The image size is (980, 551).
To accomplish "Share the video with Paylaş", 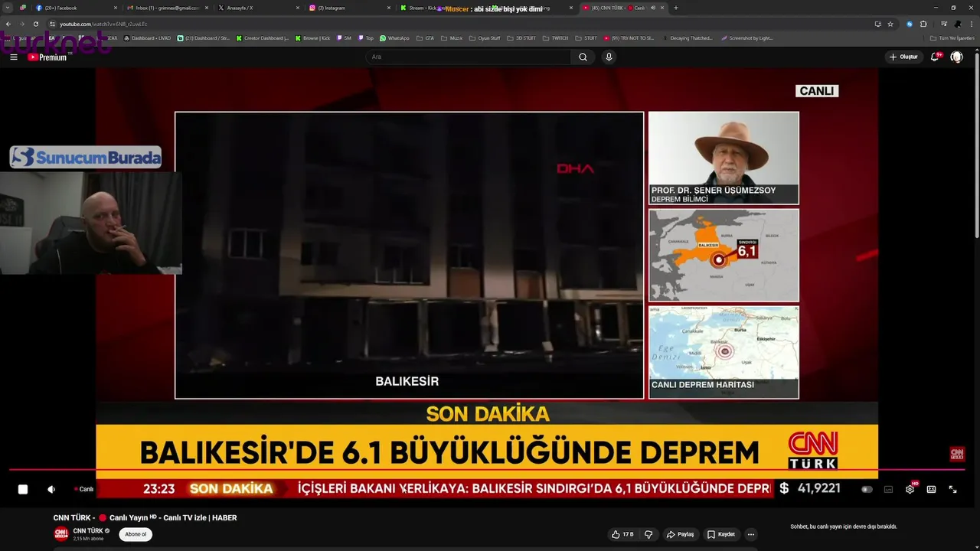I will 680,534.
